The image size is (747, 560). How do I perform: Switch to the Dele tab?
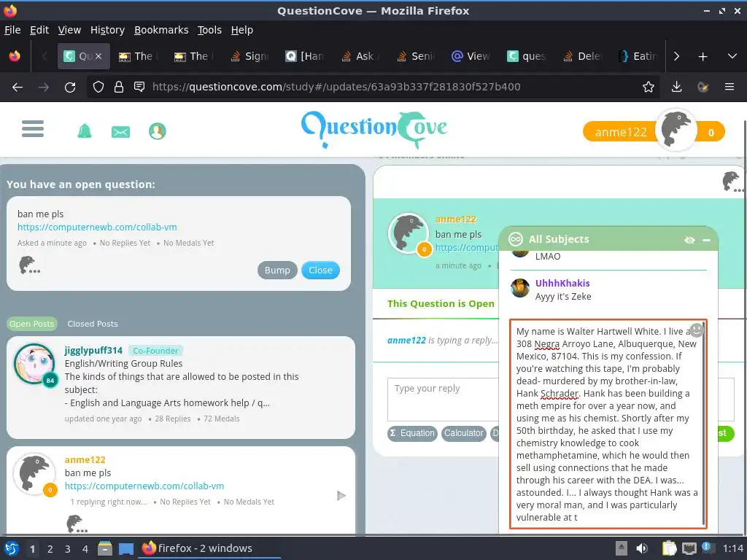582,56
